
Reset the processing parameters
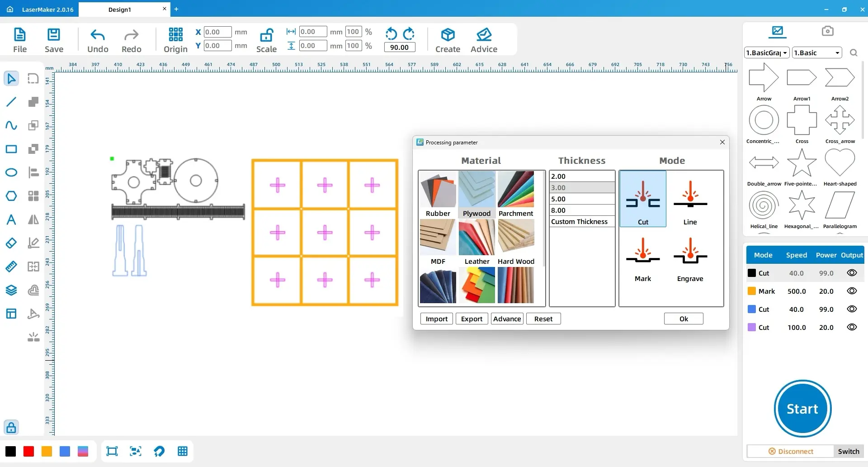543,319
